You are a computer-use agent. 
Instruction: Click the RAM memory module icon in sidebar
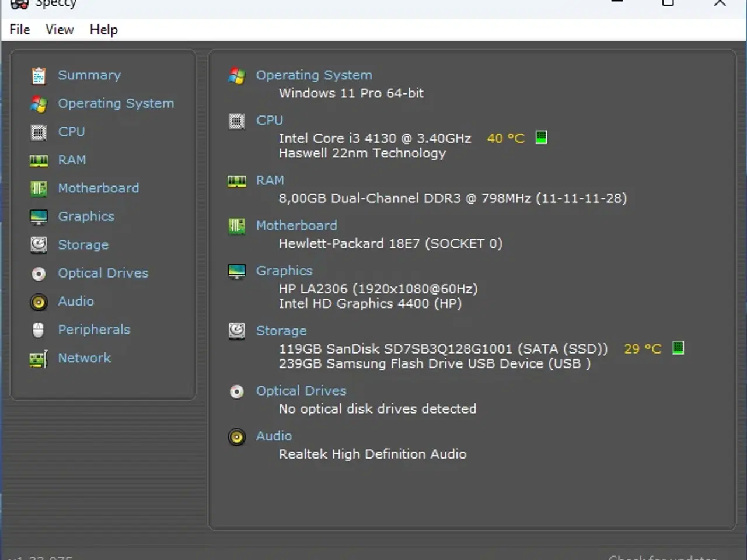coord(39,160)
